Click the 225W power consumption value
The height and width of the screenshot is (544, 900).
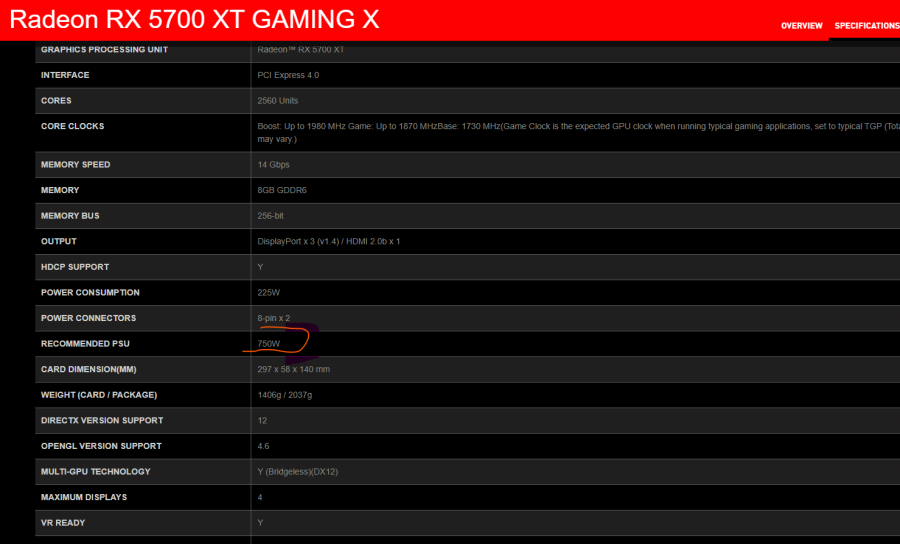pos(268,293)
